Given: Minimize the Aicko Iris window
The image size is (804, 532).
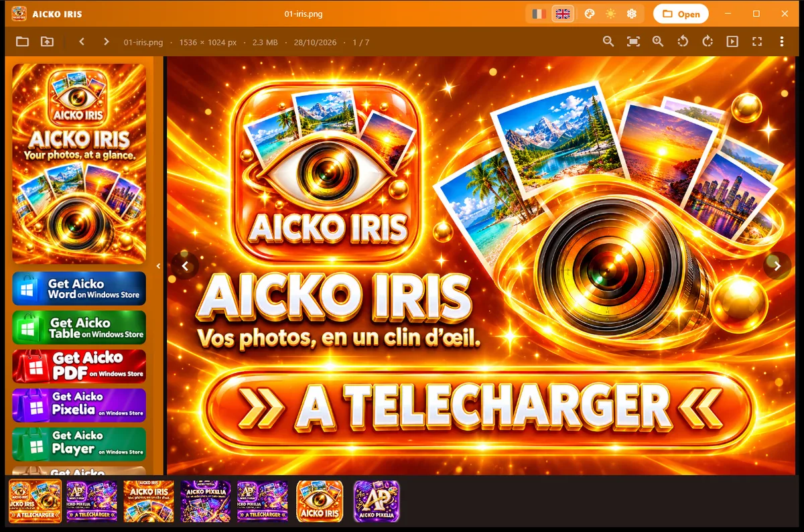Looking at the screenshot, I should 728,13.
